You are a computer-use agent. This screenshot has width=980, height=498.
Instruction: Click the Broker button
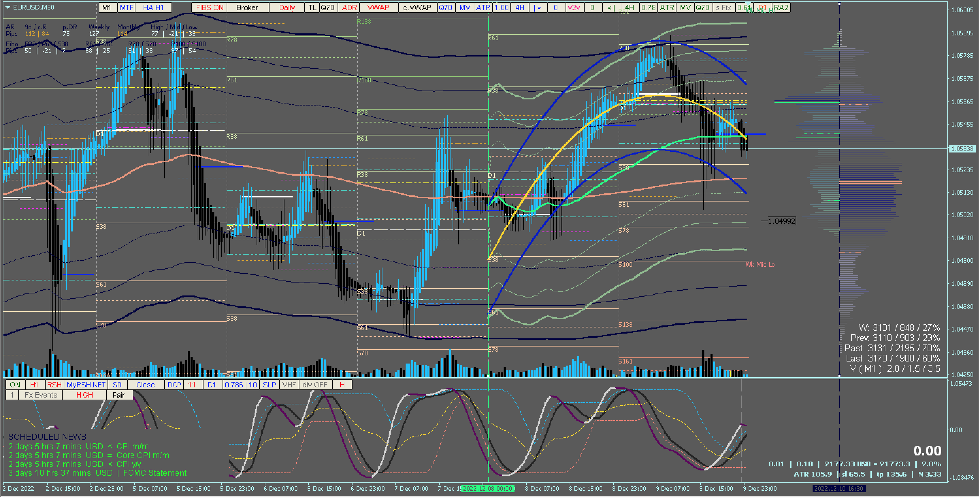[247, 7]
